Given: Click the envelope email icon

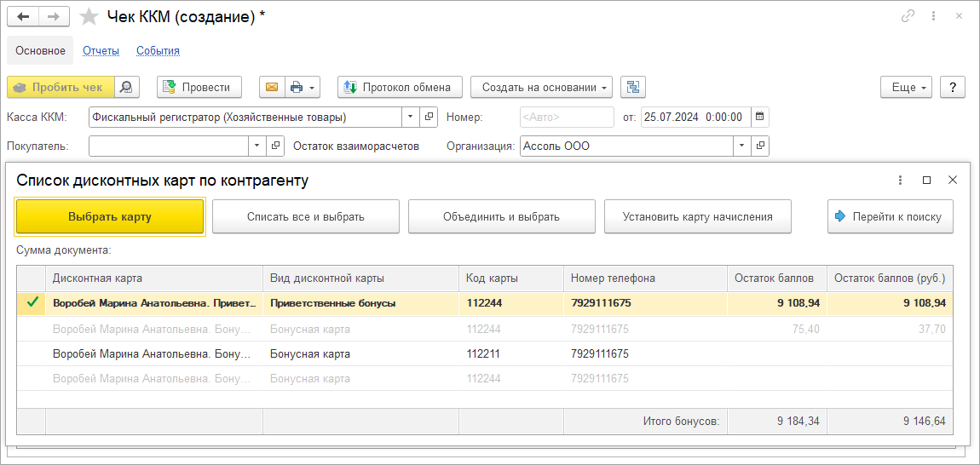Looking at the screenshot, I should coord(272,87).
